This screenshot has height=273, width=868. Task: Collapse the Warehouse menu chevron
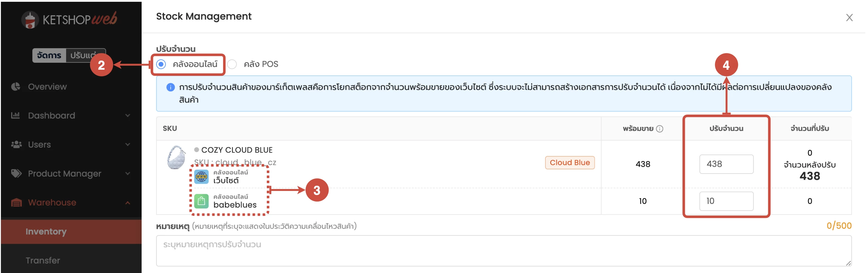(x=128, y=203)
